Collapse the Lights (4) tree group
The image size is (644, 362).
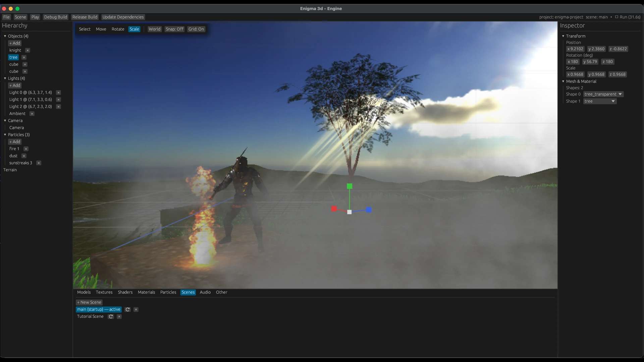(5, 78)
